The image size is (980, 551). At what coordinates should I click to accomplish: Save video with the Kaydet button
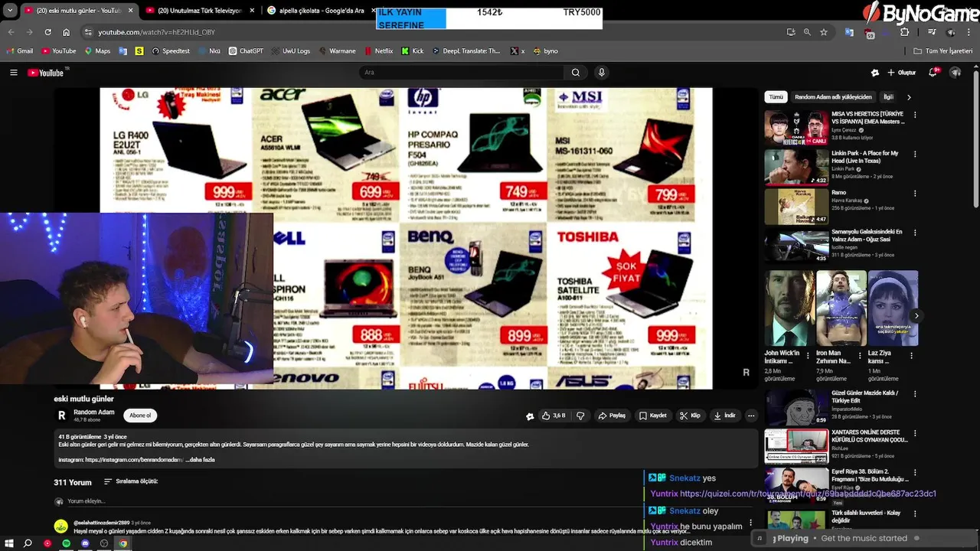[653, 416]
